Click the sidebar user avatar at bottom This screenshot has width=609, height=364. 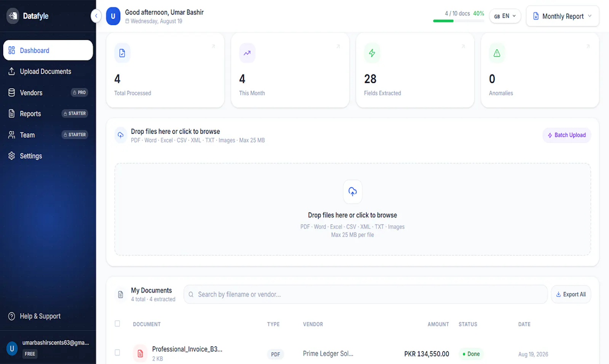(12, 348)
